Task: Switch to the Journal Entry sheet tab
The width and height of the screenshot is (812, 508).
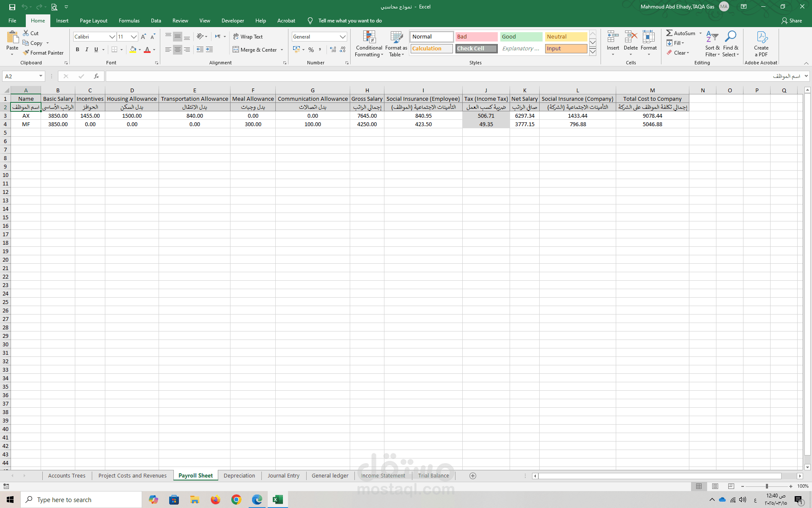Action: point(283,476)
